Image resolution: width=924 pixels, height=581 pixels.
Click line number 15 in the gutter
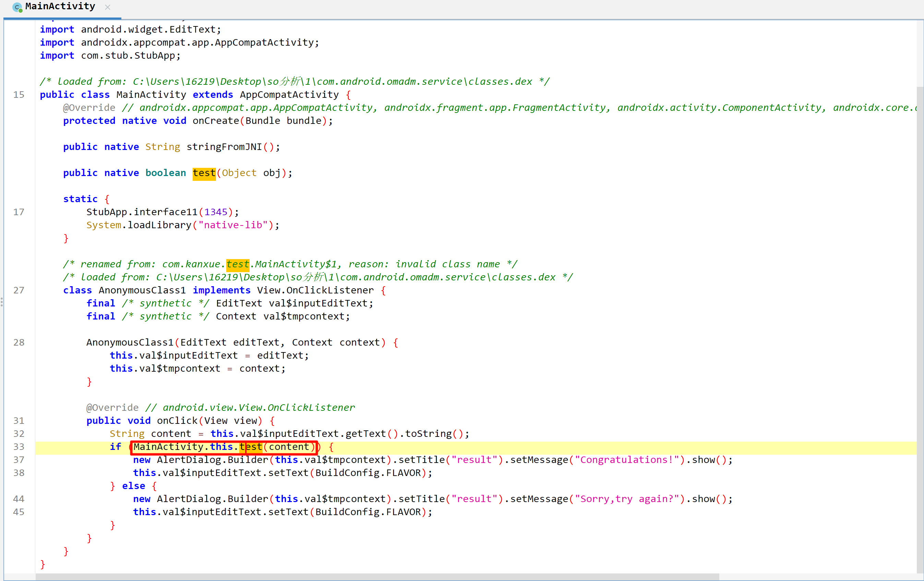(19, 95)
